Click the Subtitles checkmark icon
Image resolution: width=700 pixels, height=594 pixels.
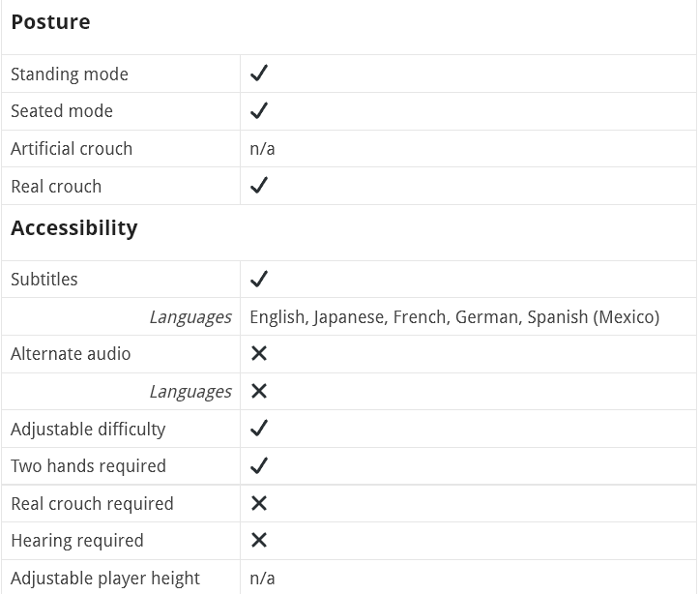click(258, 280)
